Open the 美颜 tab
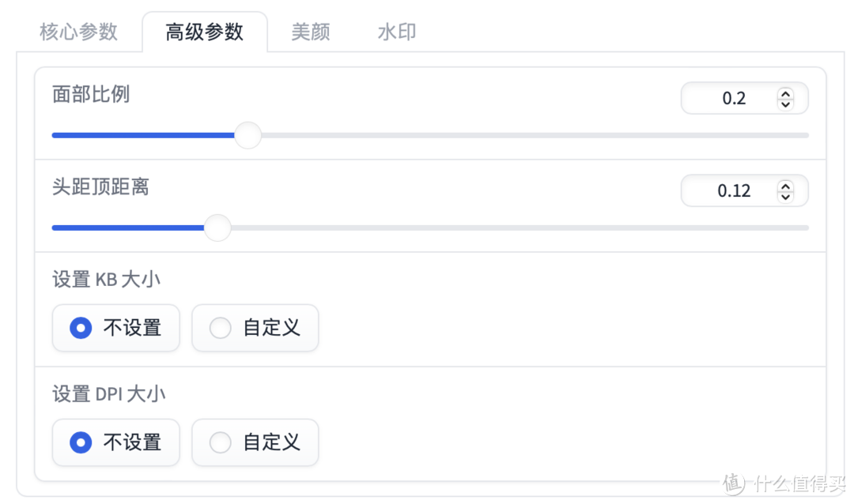This screenshot has height=504, width=854. pos(310,32)
